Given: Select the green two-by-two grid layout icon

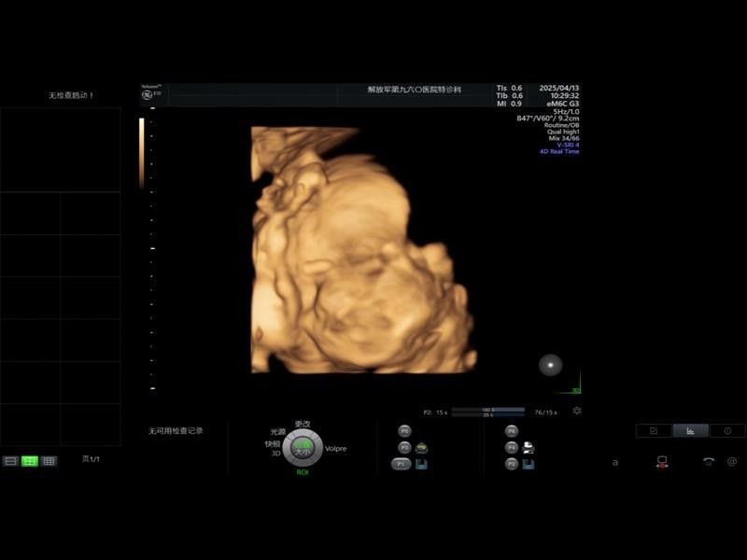Looking at the screenshot, I should [30, 461].
